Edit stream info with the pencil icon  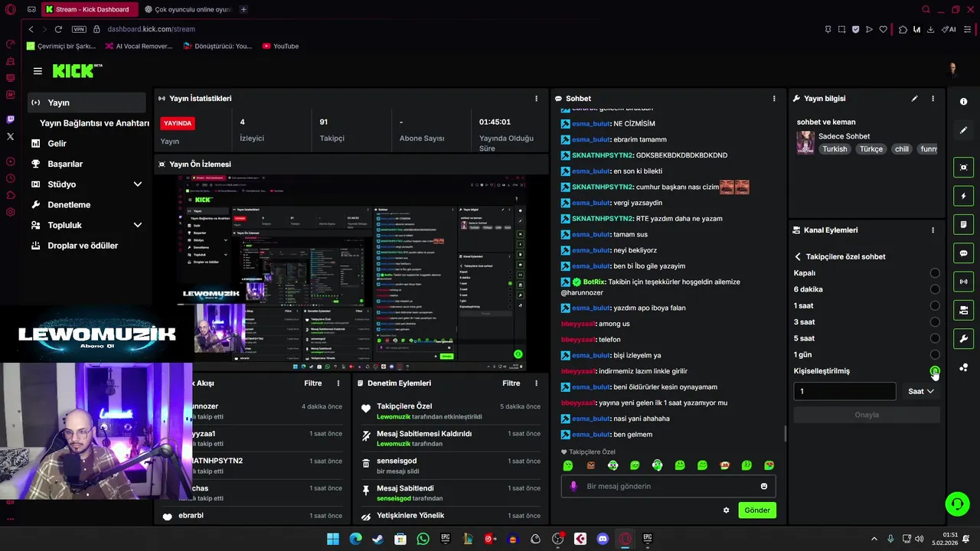914,99
